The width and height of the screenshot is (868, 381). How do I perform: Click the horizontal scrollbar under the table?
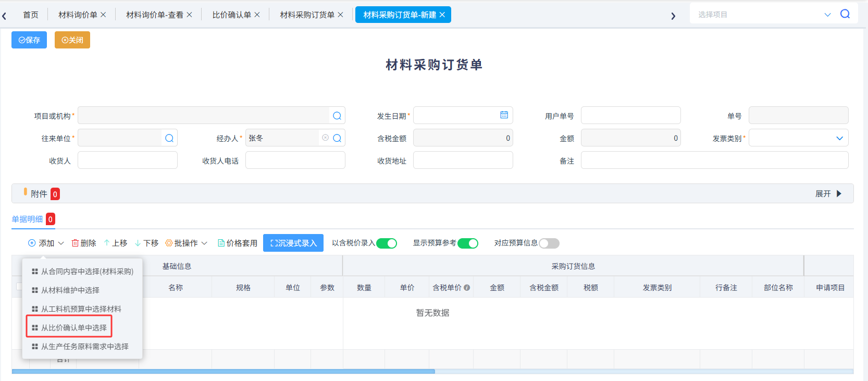(x=223, y=371)
